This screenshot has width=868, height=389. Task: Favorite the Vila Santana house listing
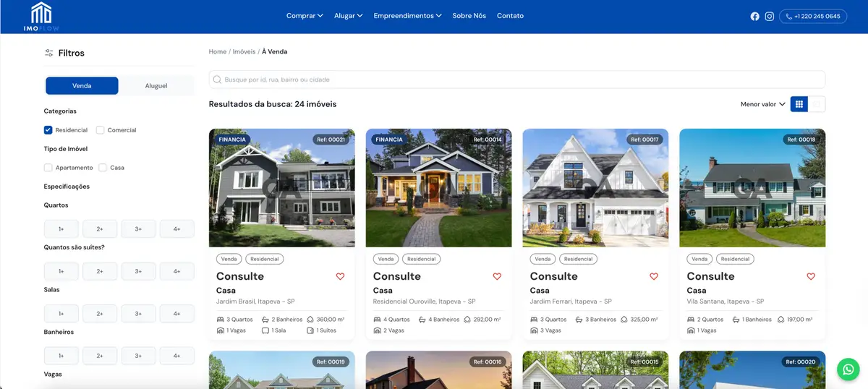point(811,276)
